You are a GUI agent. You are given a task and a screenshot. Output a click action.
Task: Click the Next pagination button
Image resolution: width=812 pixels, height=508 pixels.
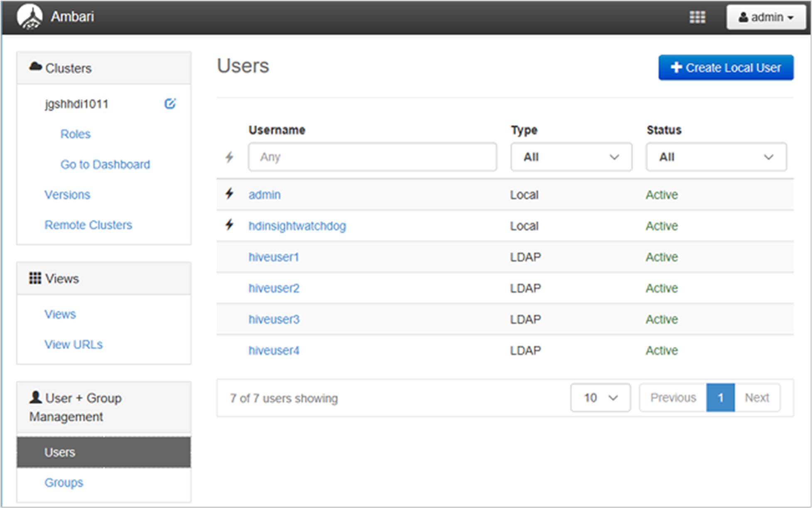758,398
